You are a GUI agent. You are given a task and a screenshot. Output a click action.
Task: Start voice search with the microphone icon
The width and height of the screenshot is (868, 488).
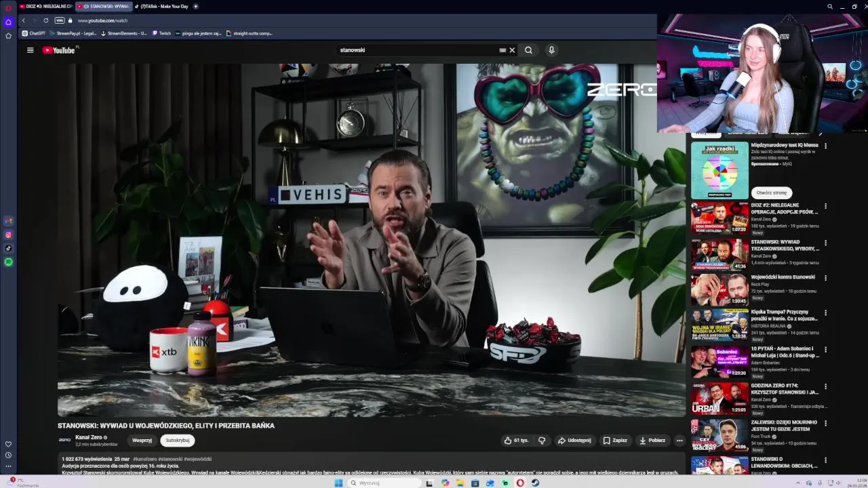[x=551, y=50]
